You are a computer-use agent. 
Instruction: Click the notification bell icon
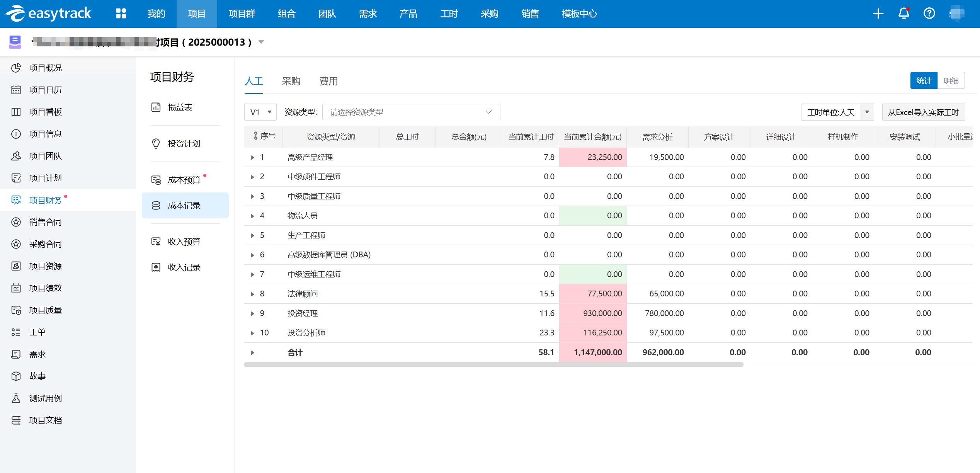tap(903, 14)
